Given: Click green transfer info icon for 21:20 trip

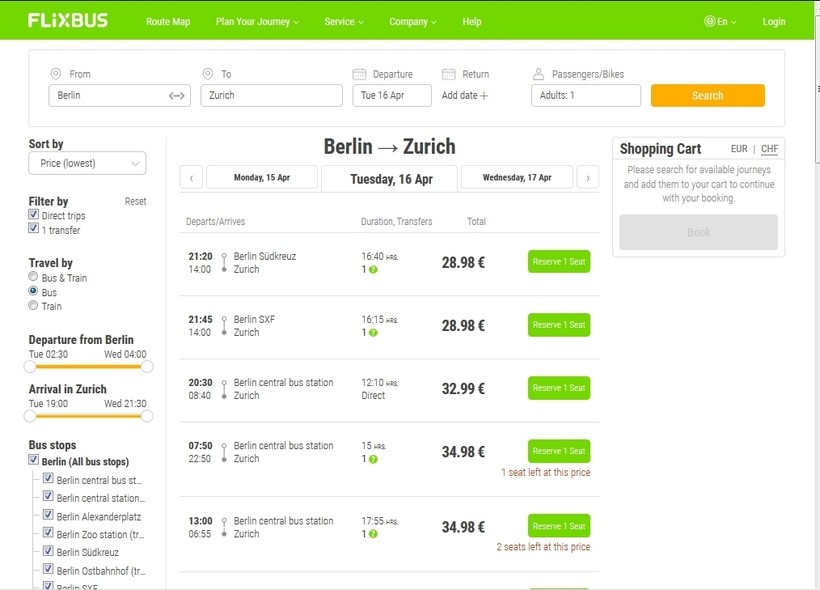Looking at the screenshot, I should 373,270.
